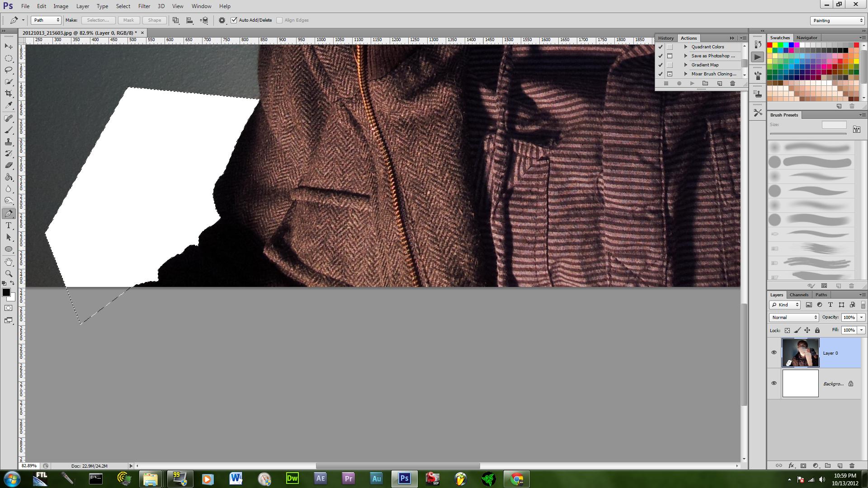Screen dimensions: 868x488
Task: Select the Hand tool
Action: click(x=9, y=262)
